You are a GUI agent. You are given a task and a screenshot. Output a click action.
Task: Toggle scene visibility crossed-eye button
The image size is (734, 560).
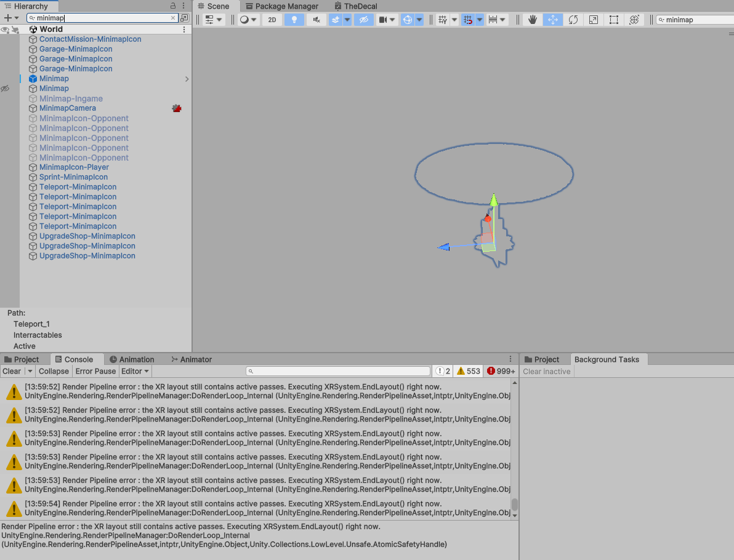pyautogui.click(x=365, y=19)
